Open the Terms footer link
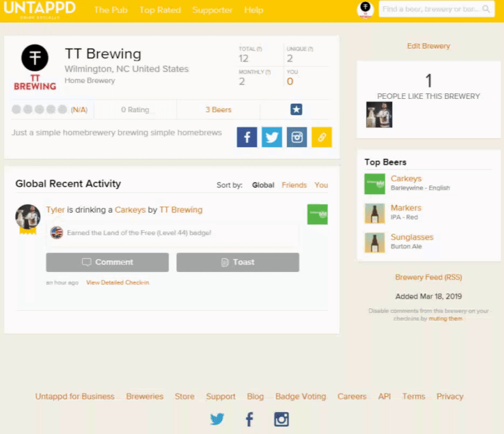 click(414, 396)
